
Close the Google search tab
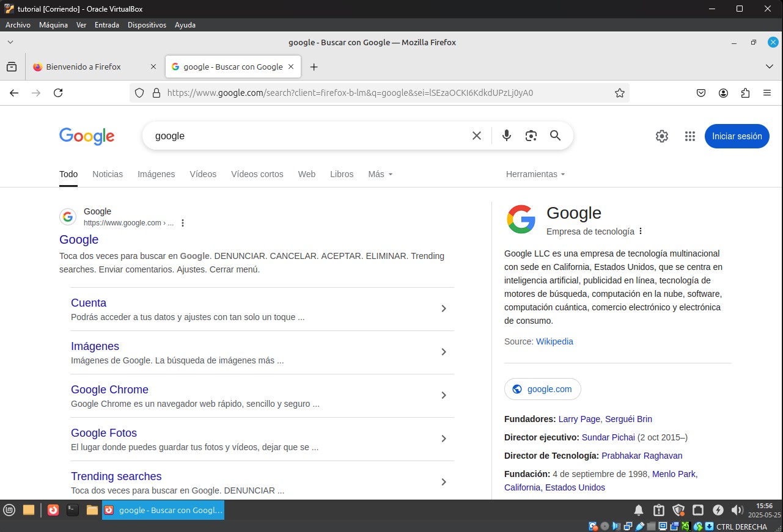[x=291, y=67]
